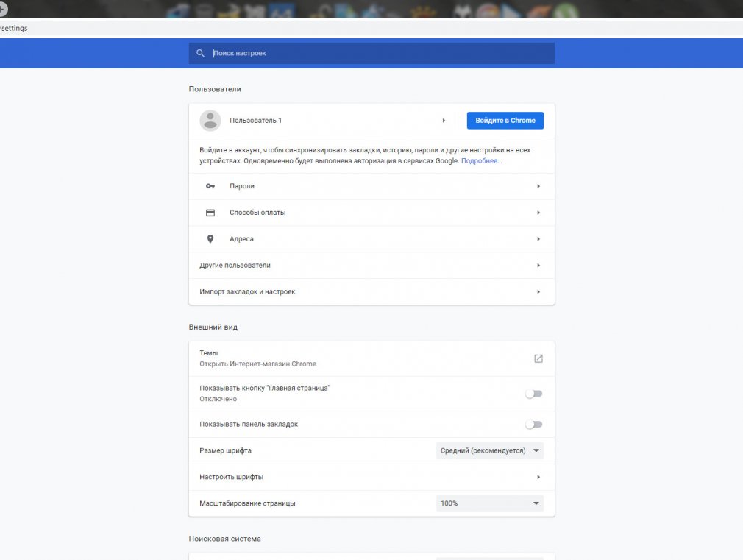
Task: Click the Способы оплаты label
Action: (x=257, y=213)
